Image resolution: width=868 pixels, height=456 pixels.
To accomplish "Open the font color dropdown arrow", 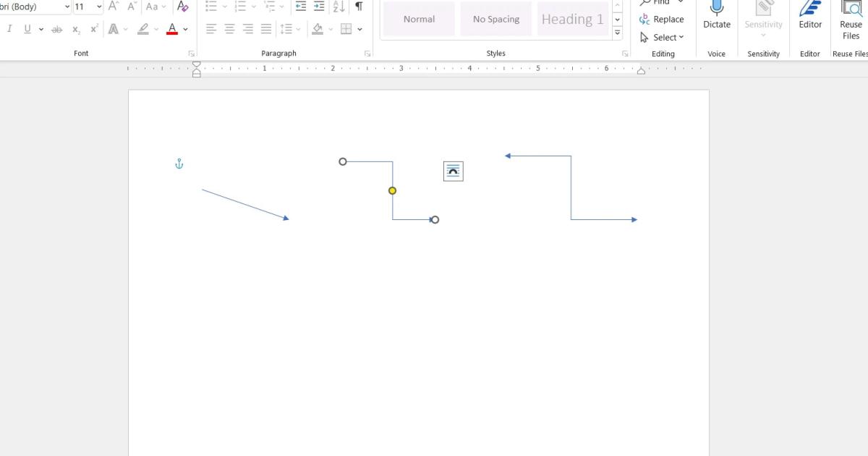I will (x=186, y=29).
